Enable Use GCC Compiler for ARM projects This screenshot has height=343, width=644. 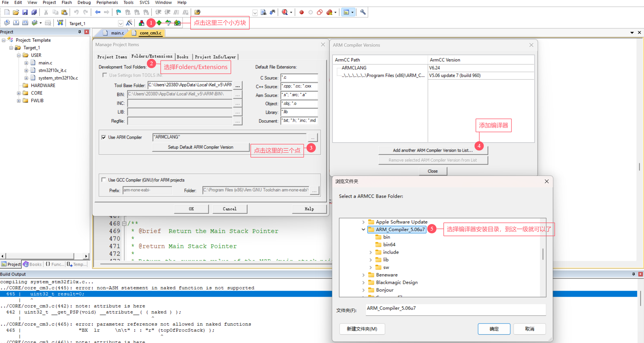click(x=104, y=180)
